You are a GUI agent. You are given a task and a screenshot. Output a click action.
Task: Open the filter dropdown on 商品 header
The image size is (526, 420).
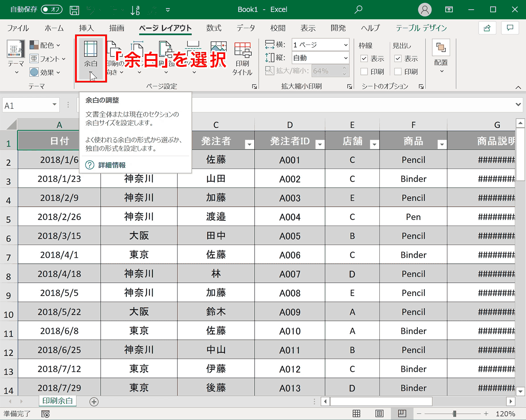tap(442, 144)
